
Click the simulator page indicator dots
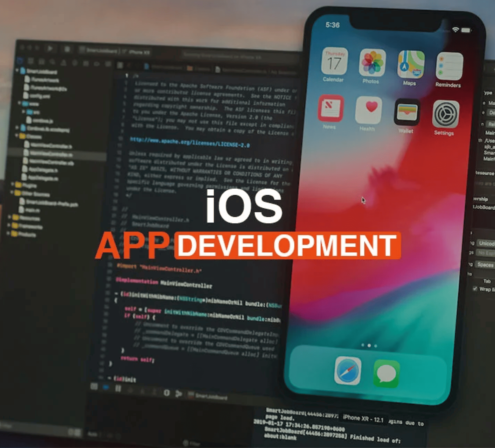[x=369, y=345]
